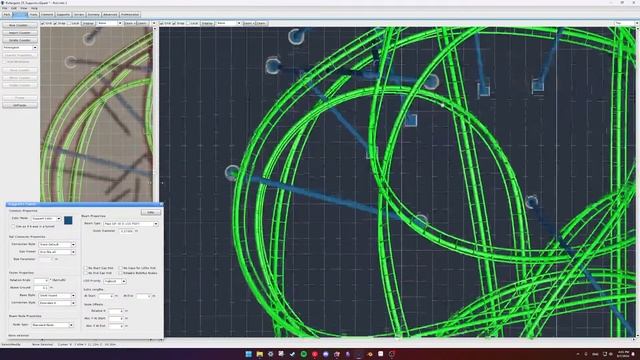
Task: Select the square blue support node near the viewport center top
Action: pos(411,120)
